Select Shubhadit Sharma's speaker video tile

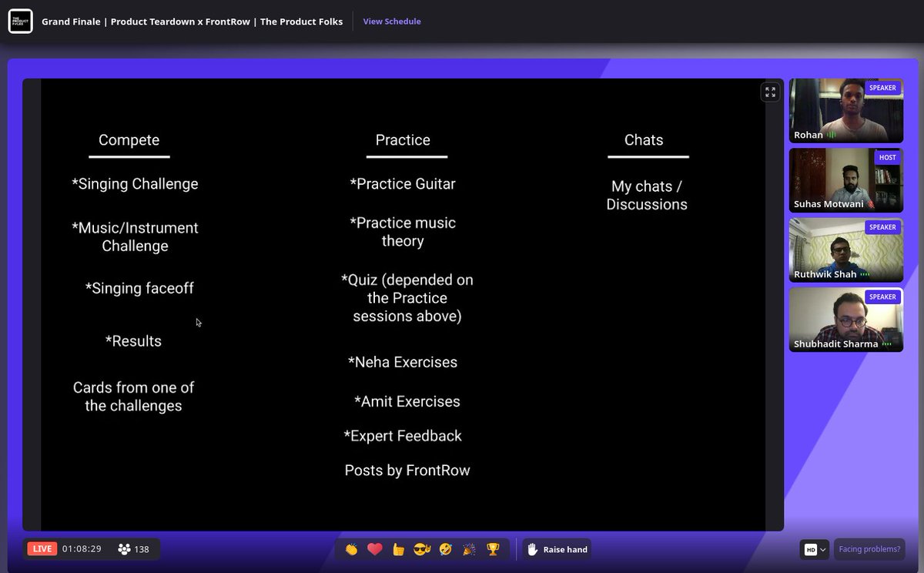(x=845, y=320)
